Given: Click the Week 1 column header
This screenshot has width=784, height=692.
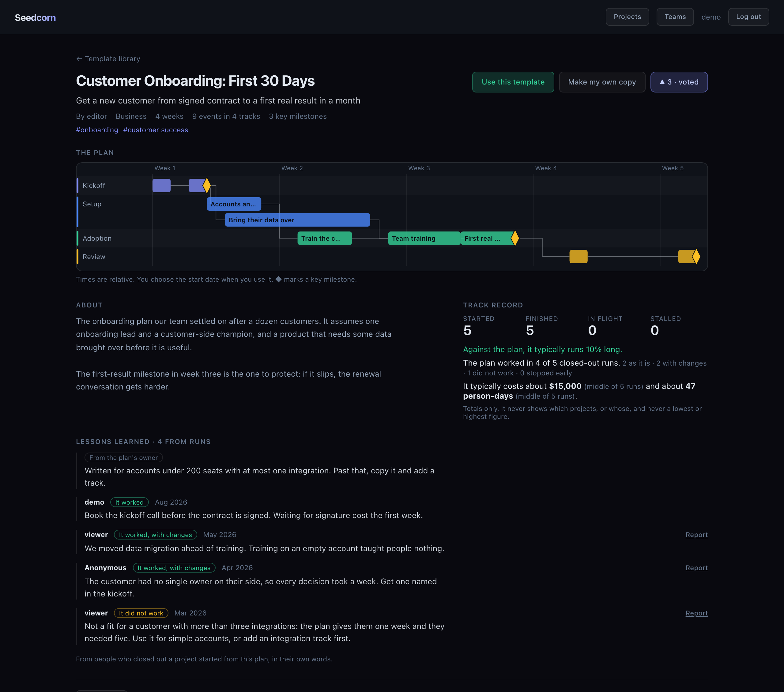Looking at the screenshot, I should click(165, 168).
